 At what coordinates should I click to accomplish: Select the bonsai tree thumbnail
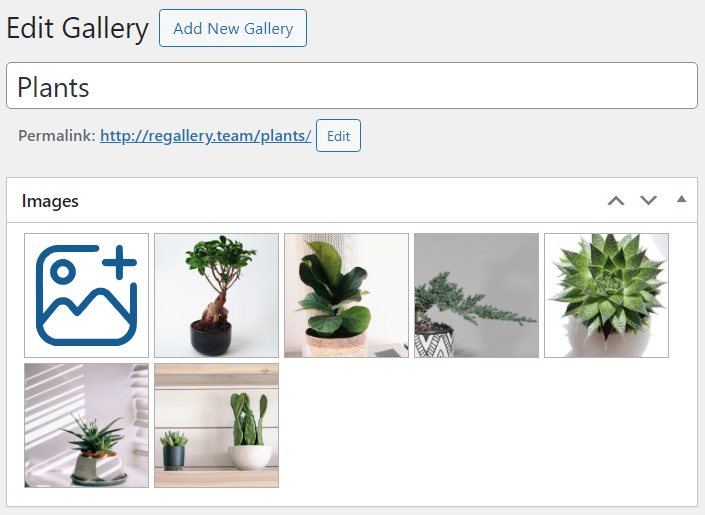216,296
